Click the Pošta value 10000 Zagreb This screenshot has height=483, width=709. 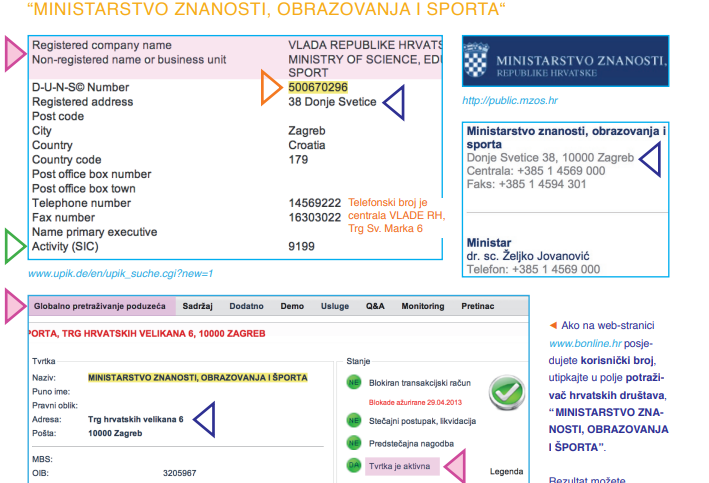(115, 433)
